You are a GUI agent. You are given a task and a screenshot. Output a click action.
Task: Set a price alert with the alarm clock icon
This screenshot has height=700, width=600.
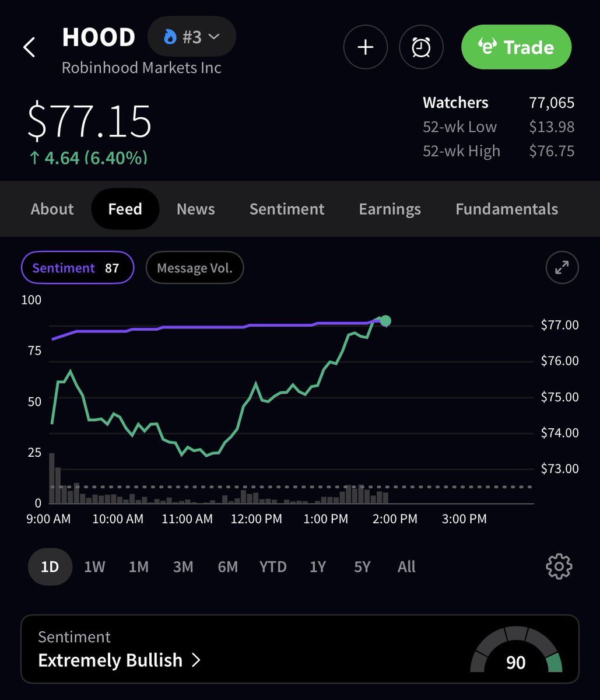[421, 47]
